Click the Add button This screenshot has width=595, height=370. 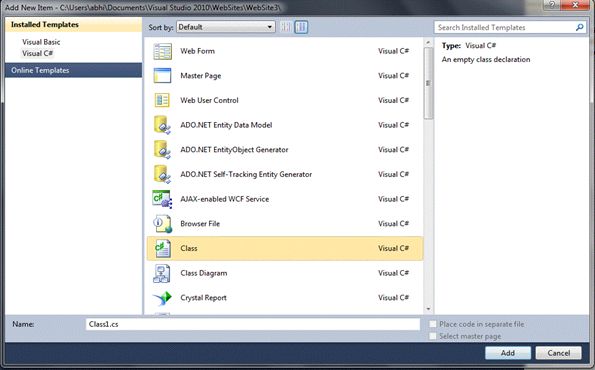pyautogui.click(x=508, y=353)
